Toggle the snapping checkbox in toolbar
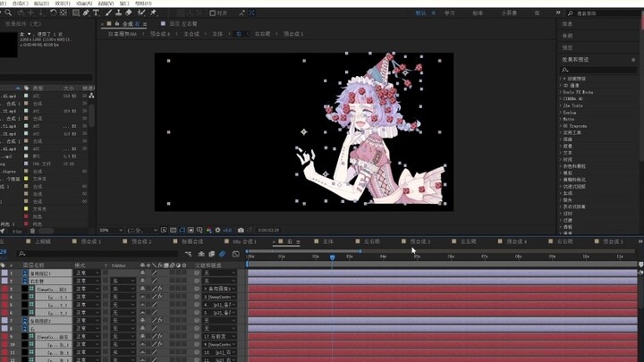 [x=212, y=13]
